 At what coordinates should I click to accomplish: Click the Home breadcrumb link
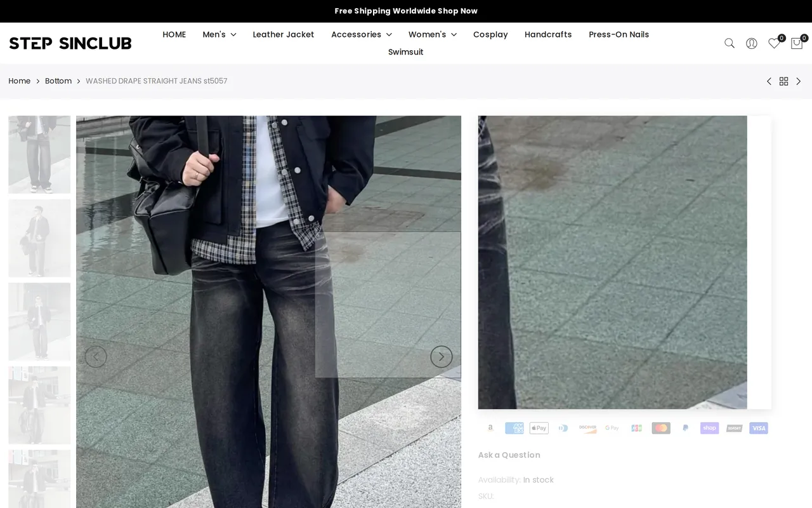pyautogui.click(x=20, y=81)
